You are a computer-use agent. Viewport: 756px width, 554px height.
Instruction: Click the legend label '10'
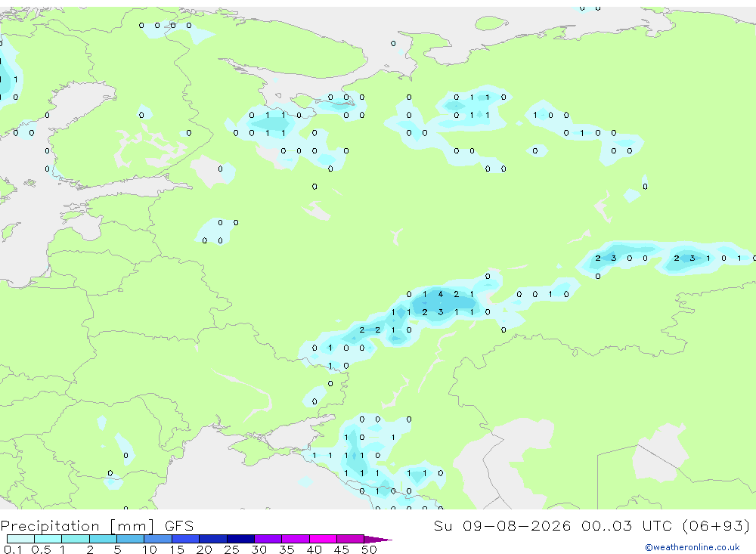tap(150, 549)
